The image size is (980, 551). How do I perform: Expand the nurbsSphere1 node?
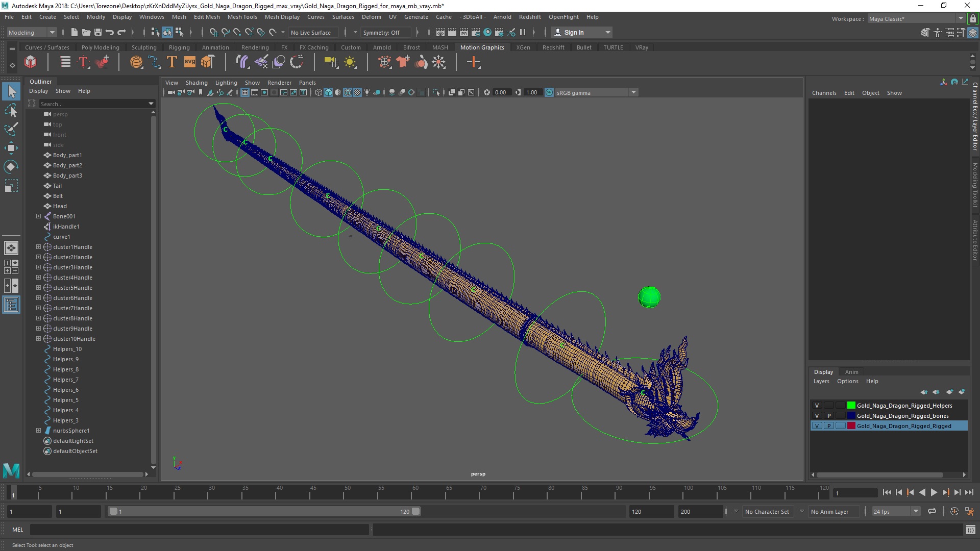(x=38, y=430)
